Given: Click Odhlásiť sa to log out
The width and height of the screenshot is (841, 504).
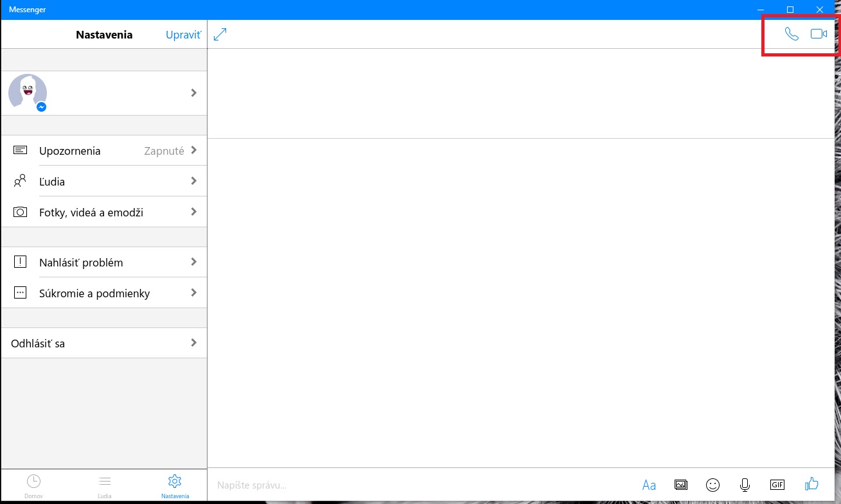Looking at the screenshot, I should click(104, 343).
